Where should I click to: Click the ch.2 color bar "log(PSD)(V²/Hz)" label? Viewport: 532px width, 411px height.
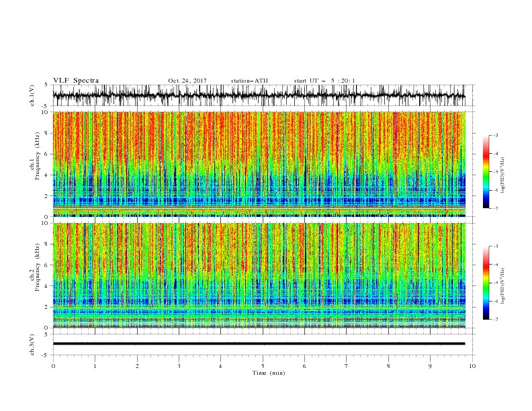[503, 286]
